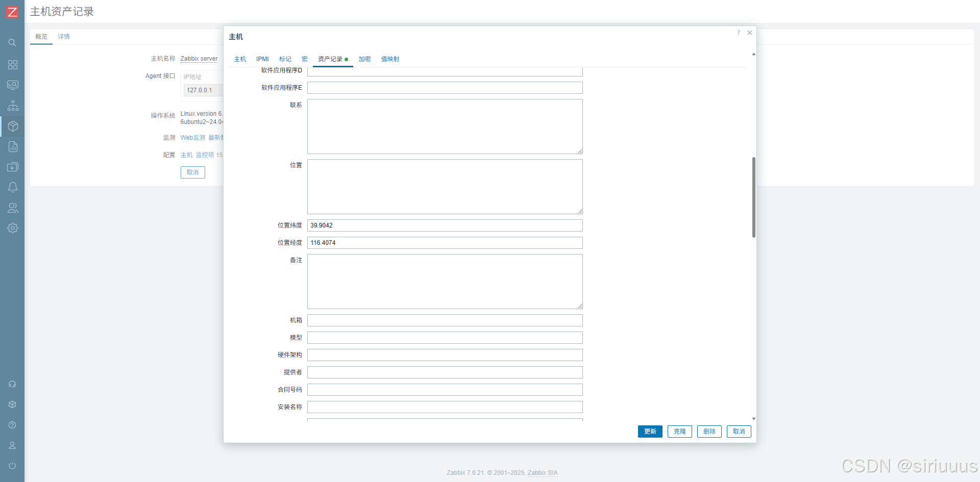This screenshot has height=482, width=980.
Task: Focus the 硬件架构 input field
Action: 445,355
